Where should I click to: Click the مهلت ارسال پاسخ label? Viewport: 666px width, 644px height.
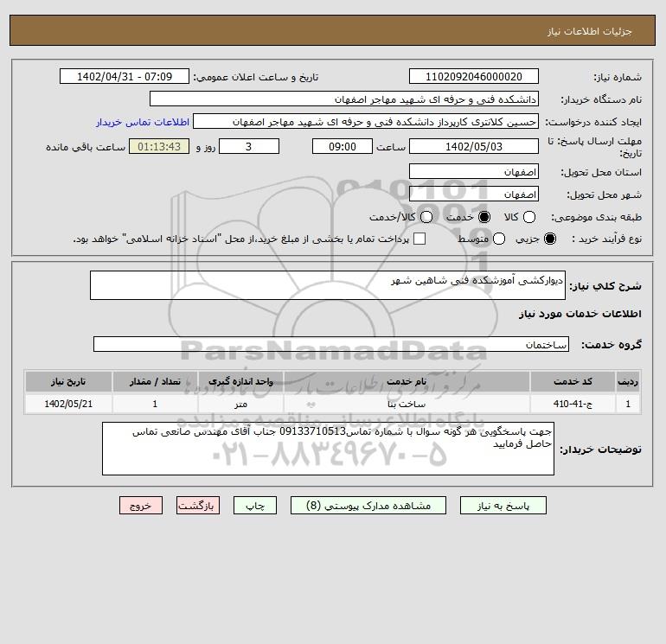pyautogui.click(x=595, y=147)
